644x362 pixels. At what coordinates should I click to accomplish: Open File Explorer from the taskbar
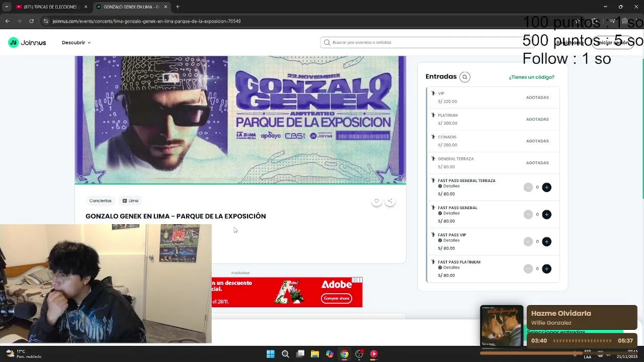click(x=314, y=354)
